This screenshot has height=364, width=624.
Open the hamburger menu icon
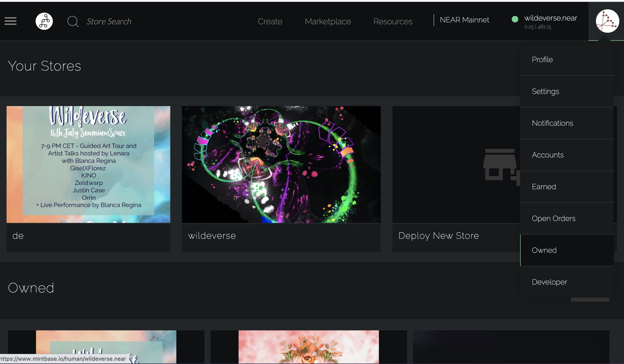[10, 21]
